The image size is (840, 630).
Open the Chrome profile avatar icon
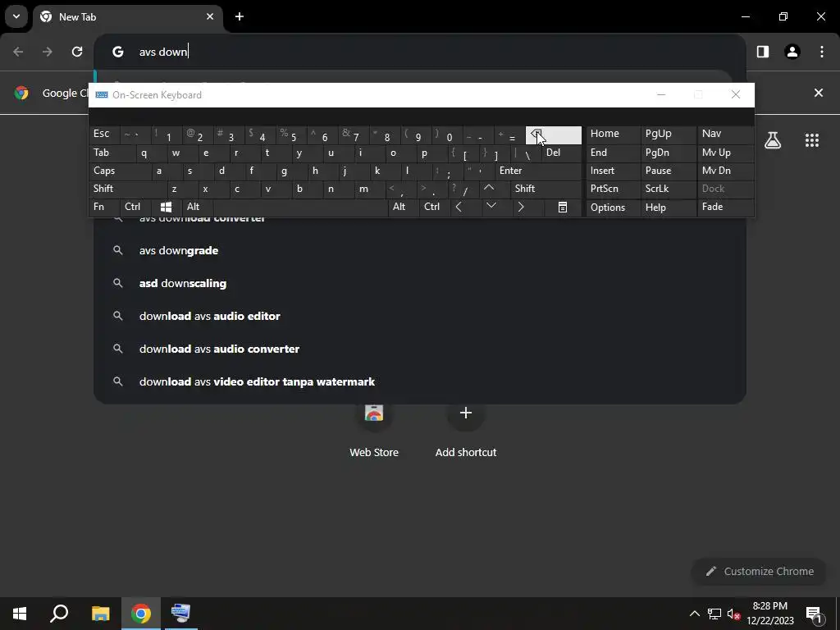coord(792,52)
